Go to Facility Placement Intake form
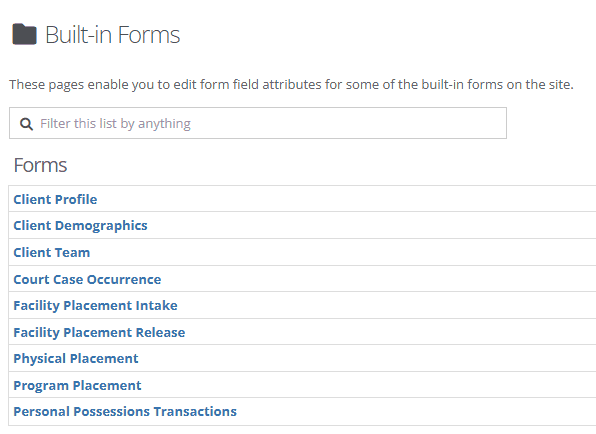596x434 pixels. click(x=95, y=306)
